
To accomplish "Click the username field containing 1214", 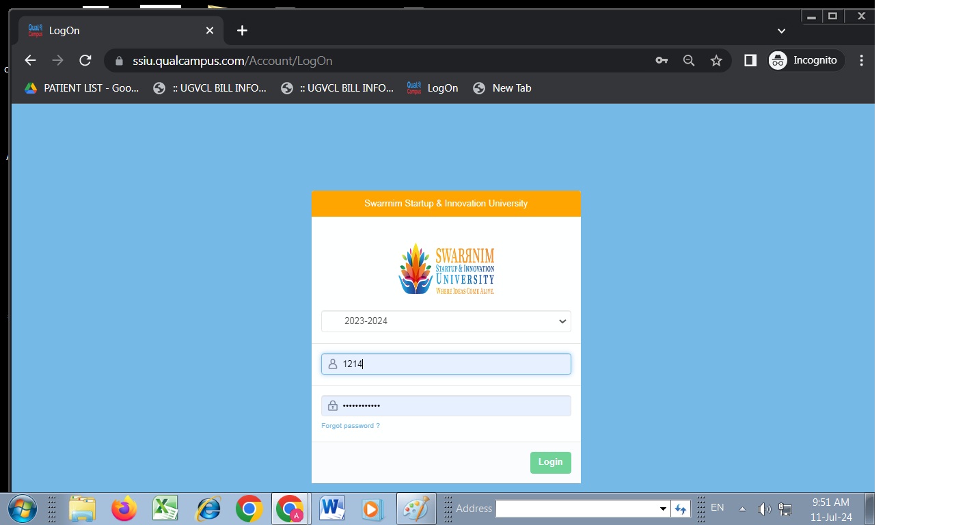I will pos(446,364).
